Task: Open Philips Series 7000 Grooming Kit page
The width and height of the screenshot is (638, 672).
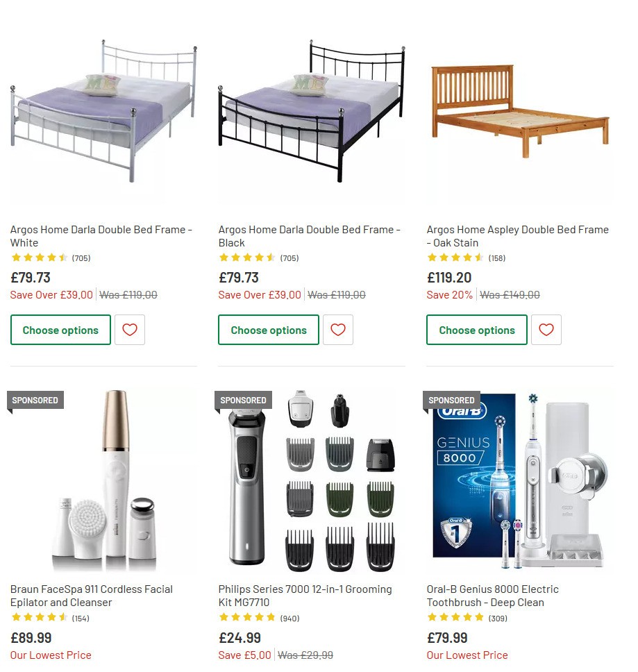Action: click(x=305, y=596)
